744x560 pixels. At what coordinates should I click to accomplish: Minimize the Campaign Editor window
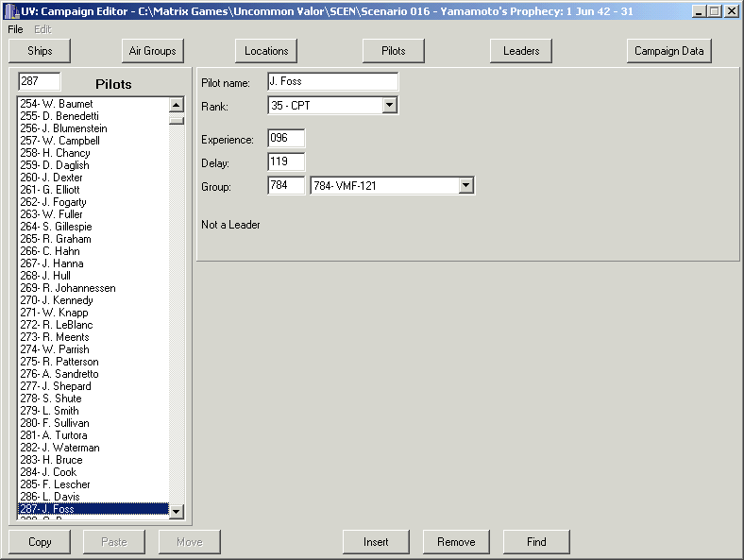click(699, 11)
